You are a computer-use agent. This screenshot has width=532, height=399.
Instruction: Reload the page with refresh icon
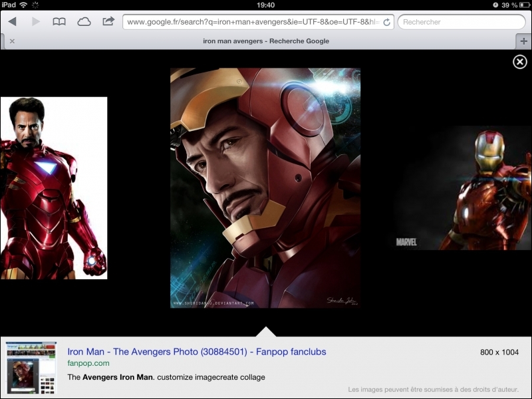pos(386,22)
